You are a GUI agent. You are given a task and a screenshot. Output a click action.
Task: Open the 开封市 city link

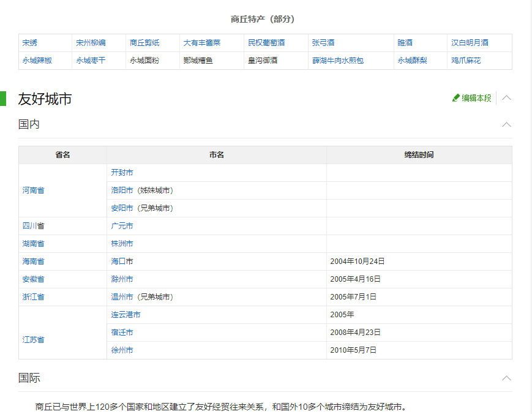[122, 173]
